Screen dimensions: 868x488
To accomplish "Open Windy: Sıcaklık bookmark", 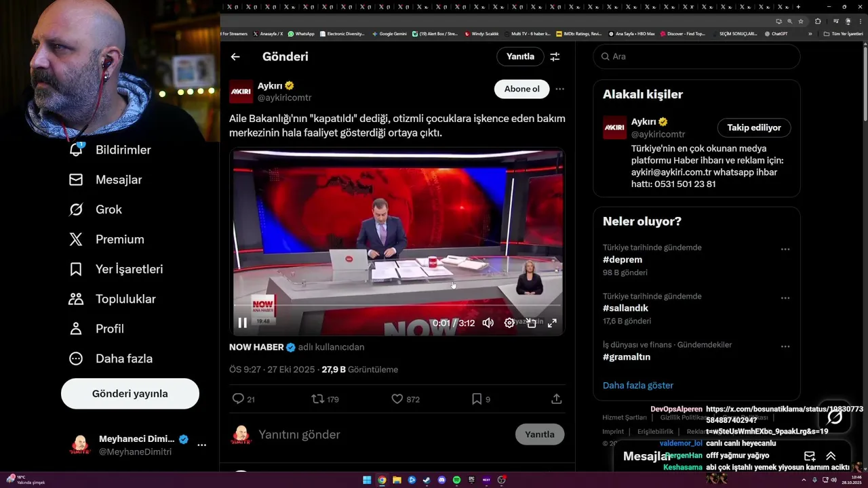I will pyautogui.click(x=481, y=33).
